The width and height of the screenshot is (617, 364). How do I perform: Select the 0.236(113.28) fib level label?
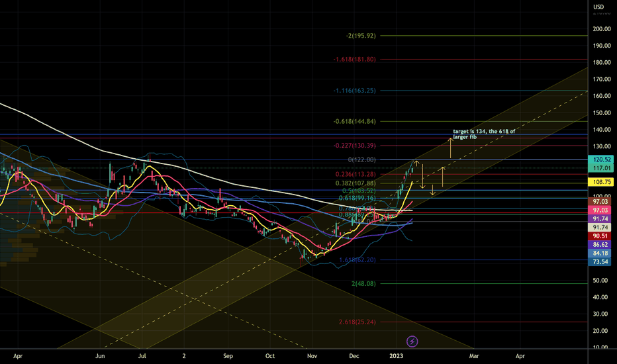(356, 174)
